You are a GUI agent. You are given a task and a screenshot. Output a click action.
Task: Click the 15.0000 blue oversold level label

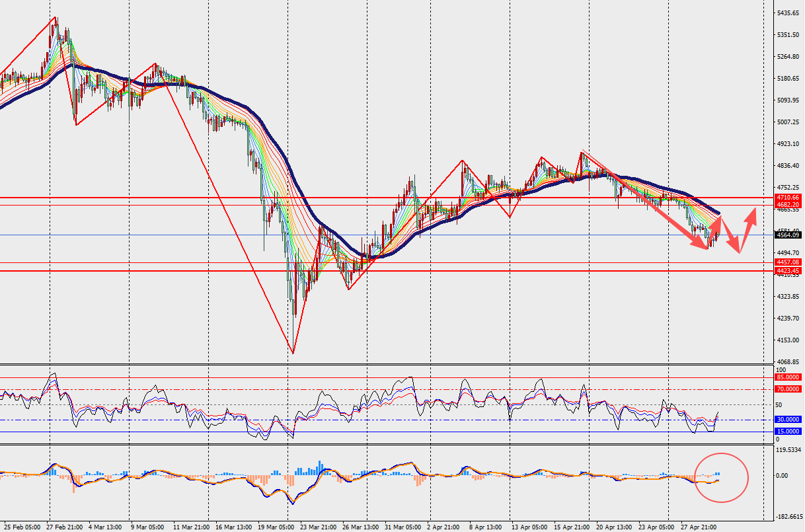[x=788, y=432]
